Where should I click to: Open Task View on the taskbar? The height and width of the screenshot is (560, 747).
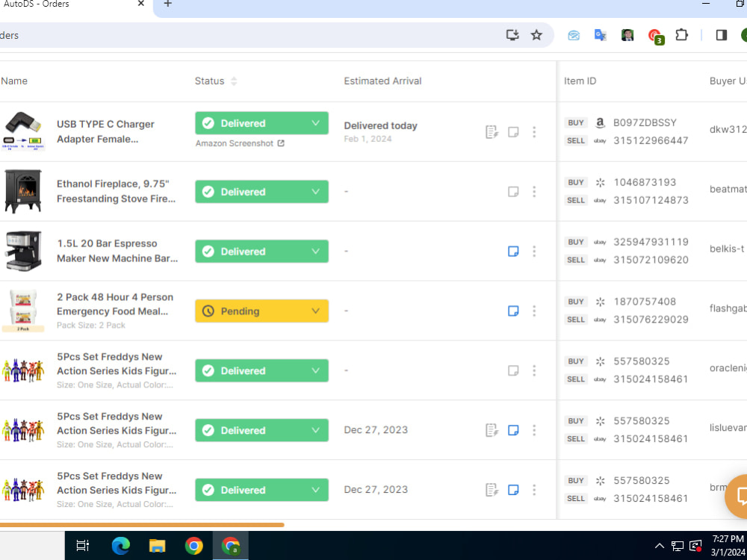click(83, 545)
